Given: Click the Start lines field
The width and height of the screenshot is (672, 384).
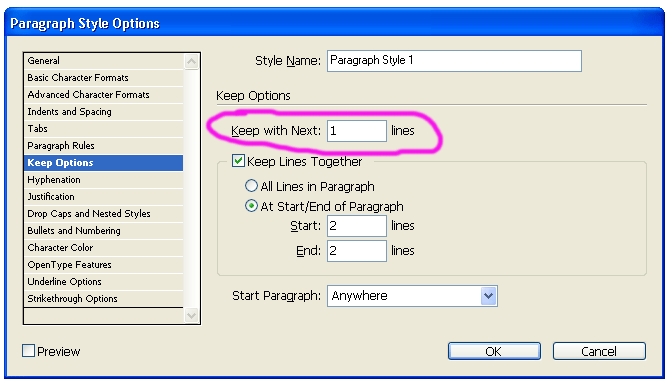Looking at the screenshot, I should click(x=357, y=226).
